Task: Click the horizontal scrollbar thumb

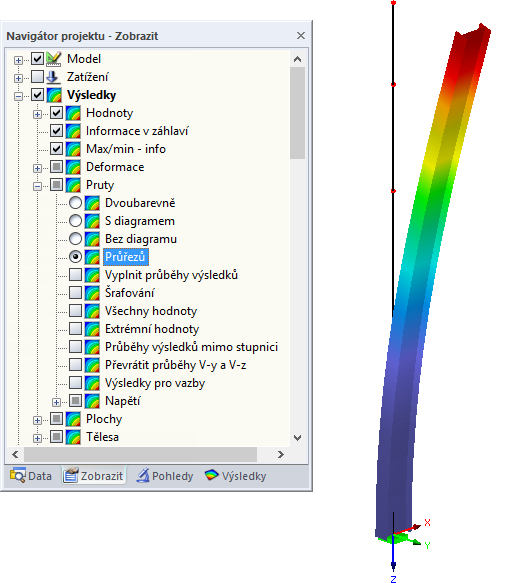Action: (141, 454)
